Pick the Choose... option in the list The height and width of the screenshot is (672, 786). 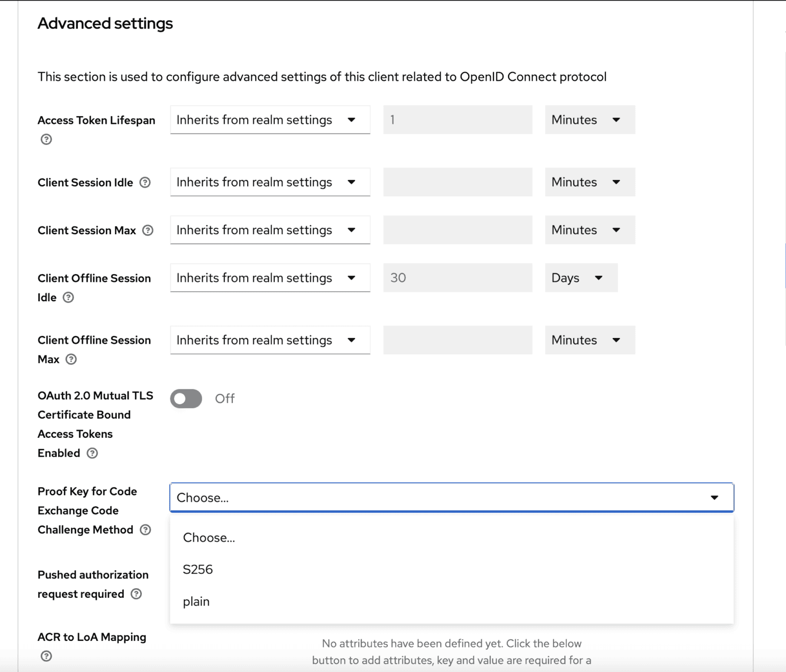click(x=209, y=537)
